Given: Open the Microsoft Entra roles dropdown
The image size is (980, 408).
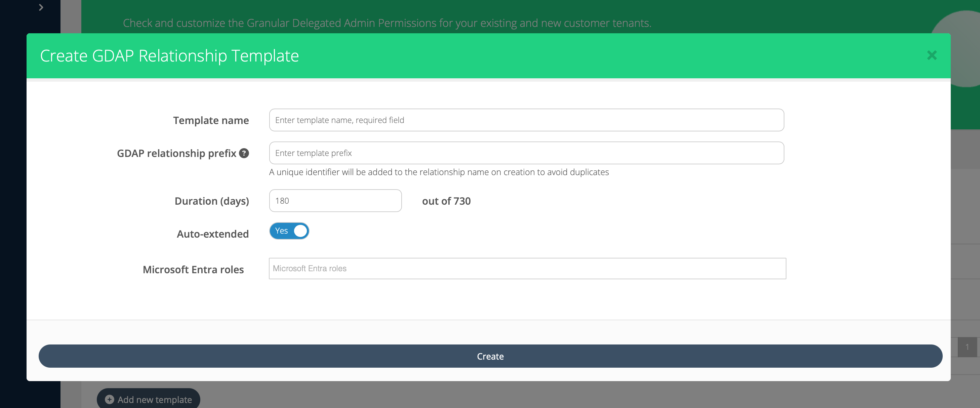Looking at the screenshot, I should tap(527, 269).
